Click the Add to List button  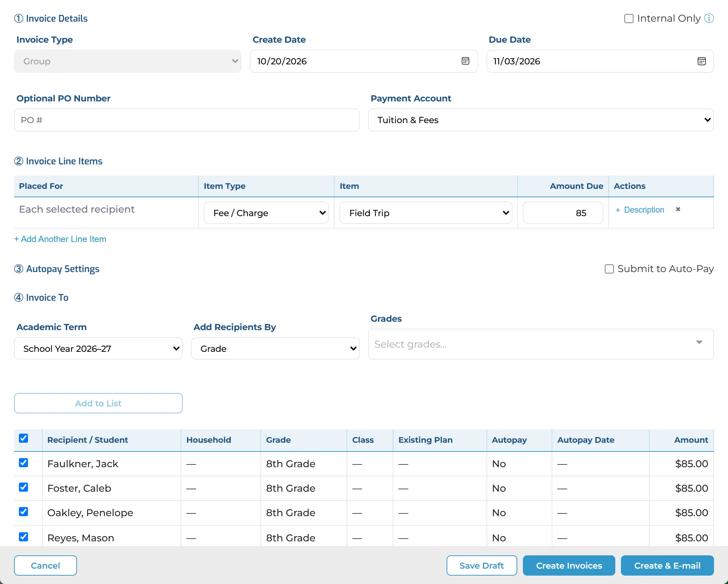[x=98, y=403]
